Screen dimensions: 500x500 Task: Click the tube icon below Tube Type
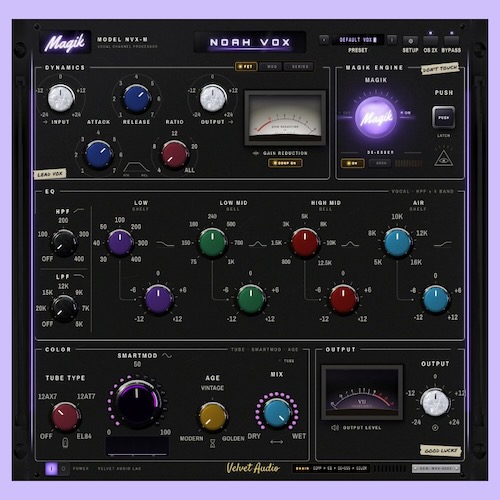tap(65, 443)
